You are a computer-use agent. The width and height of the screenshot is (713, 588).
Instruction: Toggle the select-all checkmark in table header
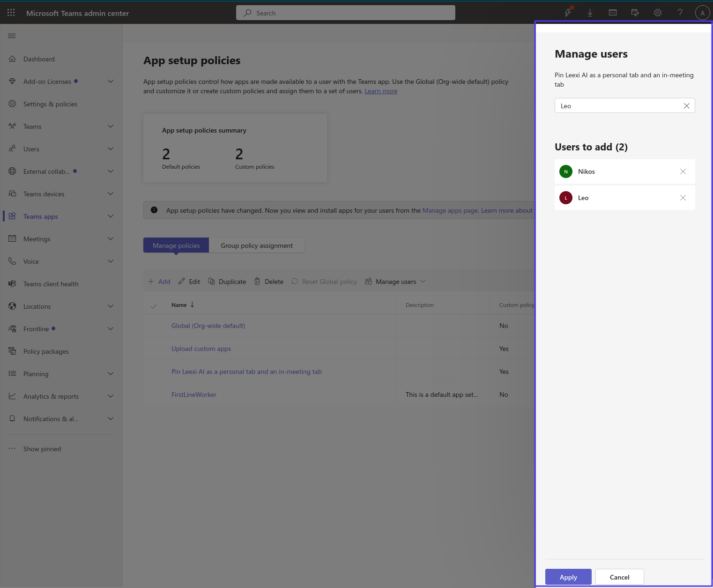[154, 306]
